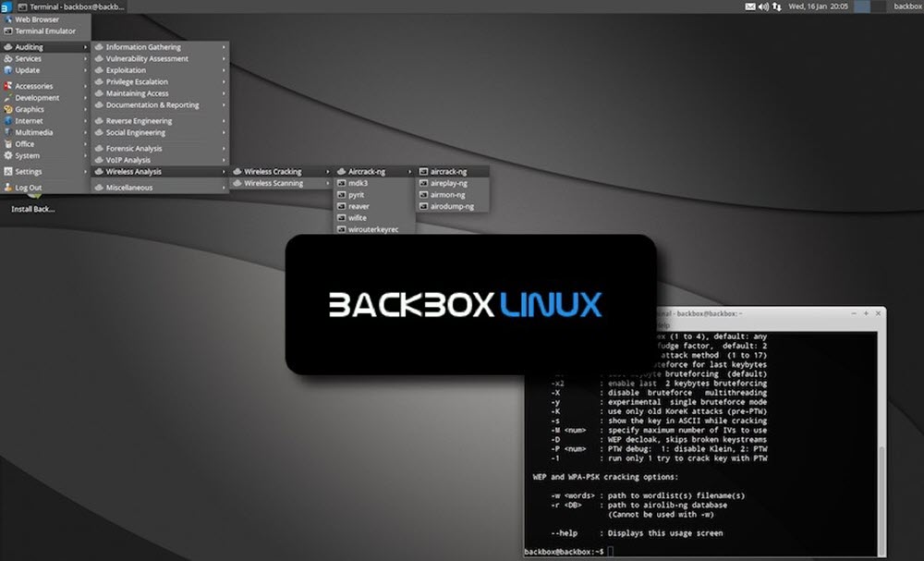Open Documentation & Reporting submenu
924x561 pixels.
160,104
